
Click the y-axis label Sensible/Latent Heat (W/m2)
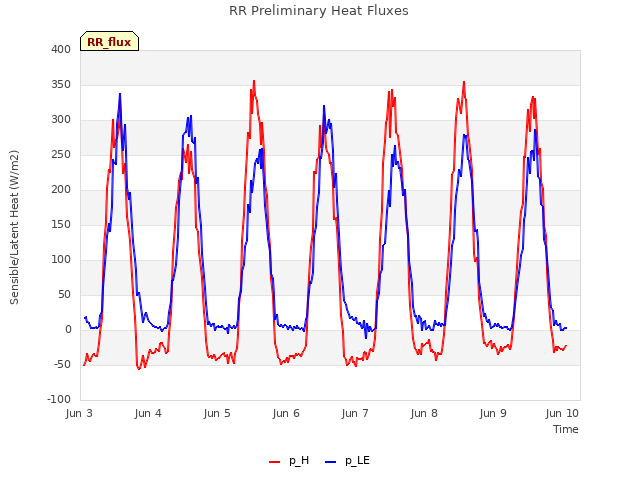pos(14,227)
